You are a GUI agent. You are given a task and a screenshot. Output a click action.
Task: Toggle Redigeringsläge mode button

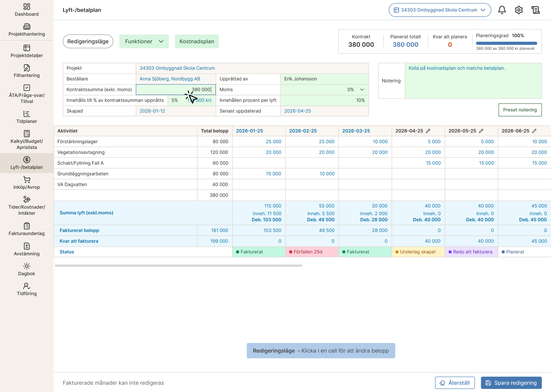pyautogui.click(x=88, y=41)
